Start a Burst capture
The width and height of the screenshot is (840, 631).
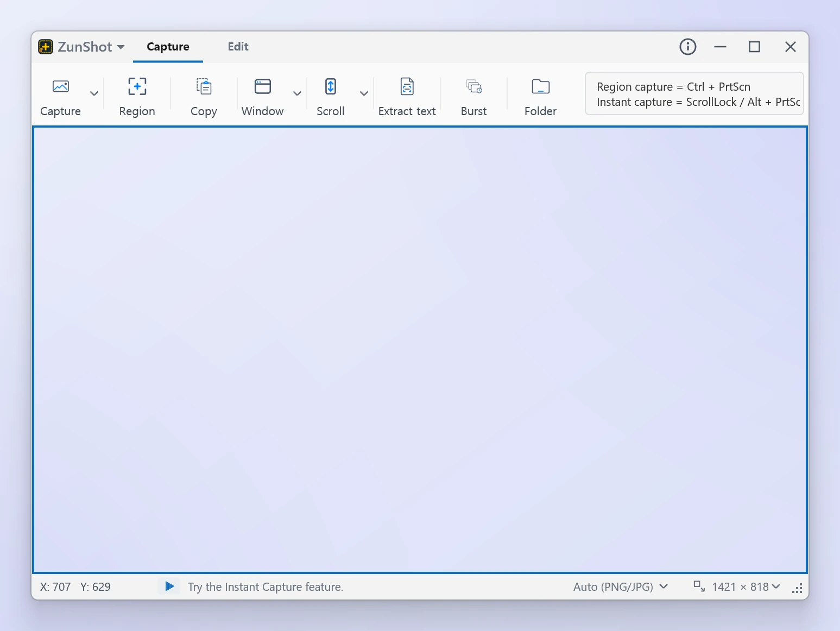pyautogui.click(x=474, y=97)
